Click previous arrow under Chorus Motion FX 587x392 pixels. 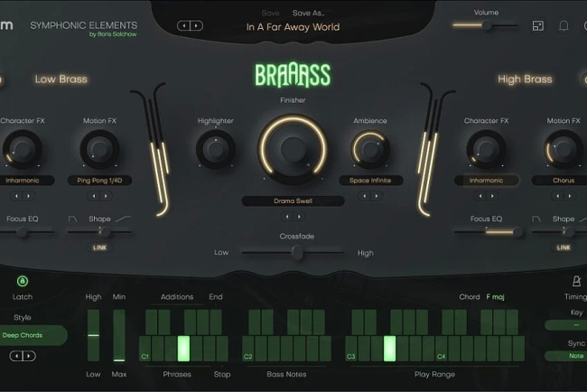557,196
